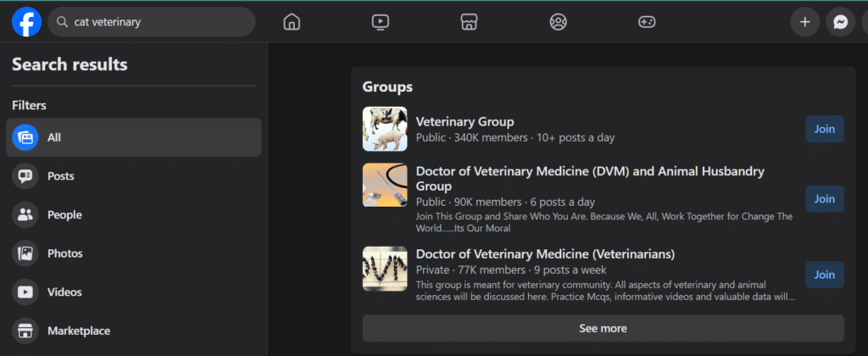Open the Groups icon in top bar
The width and height of the screenshot is (868, 356).
tap(558, 22)
